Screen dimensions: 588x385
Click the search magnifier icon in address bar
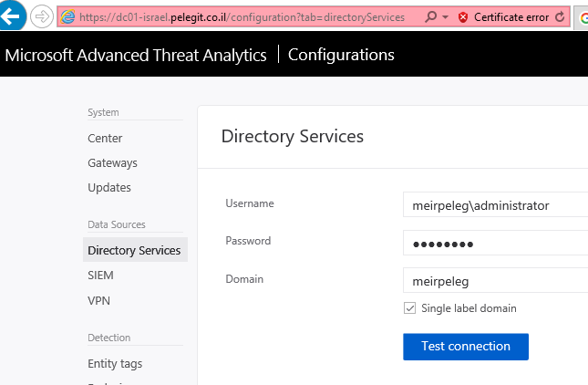pos(431,17)
